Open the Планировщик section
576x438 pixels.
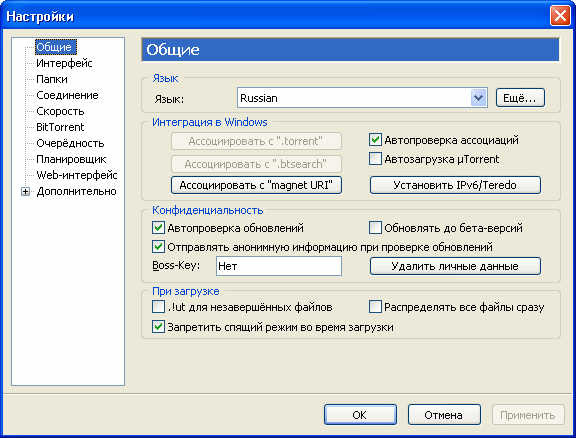pos(71,159)
